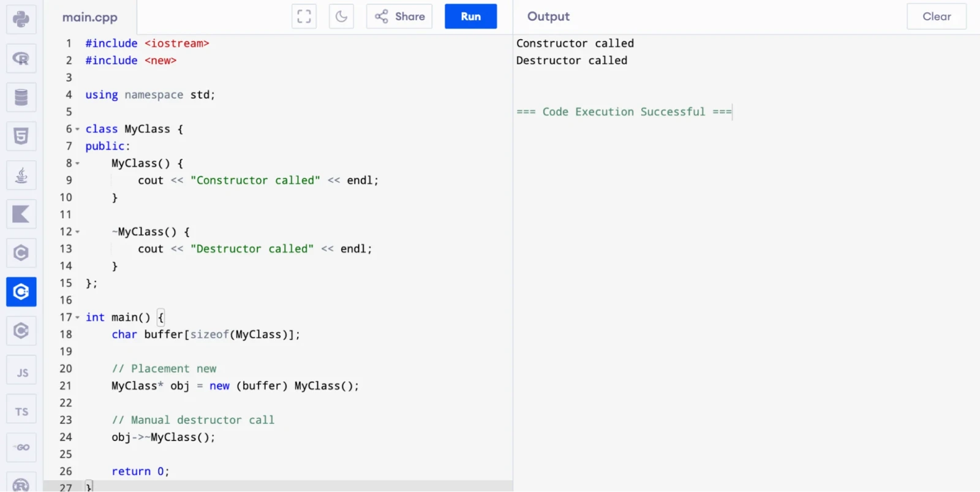This screenshot has width=980, height=492.
Task: Click the '// Placement new' comment
Action: point(164,369)
